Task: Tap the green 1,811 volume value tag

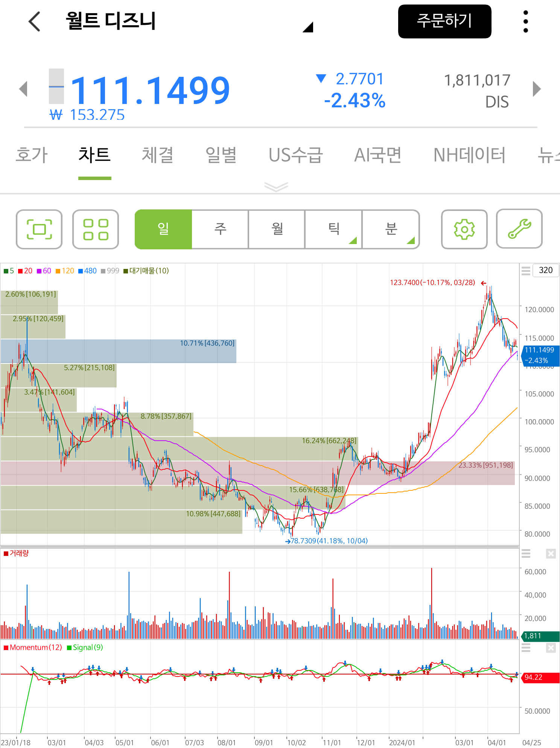Action: click(x=540, y=636)
